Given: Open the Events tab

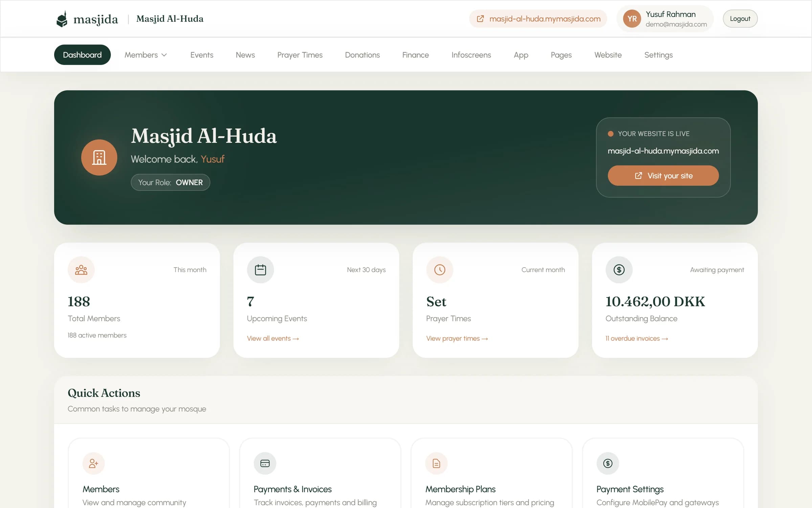Looking at the screenshot, I should 202,55.
